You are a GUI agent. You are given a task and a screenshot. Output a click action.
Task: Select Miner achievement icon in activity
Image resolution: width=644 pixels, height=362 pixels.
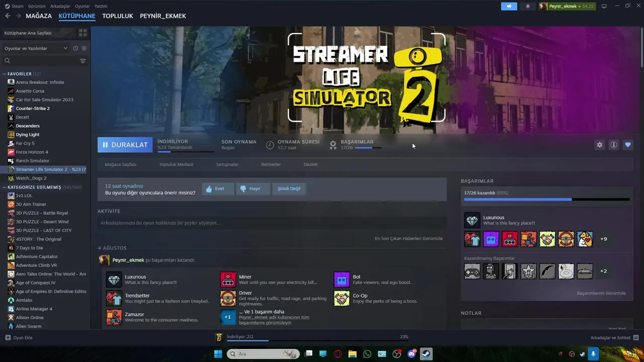click(228, 280)
